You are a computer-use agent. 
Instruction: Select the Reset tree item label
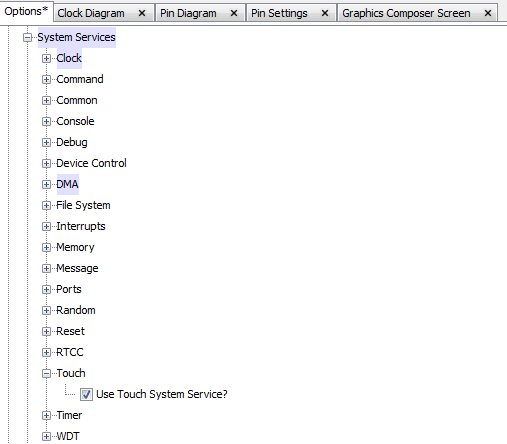coord(71,331)
